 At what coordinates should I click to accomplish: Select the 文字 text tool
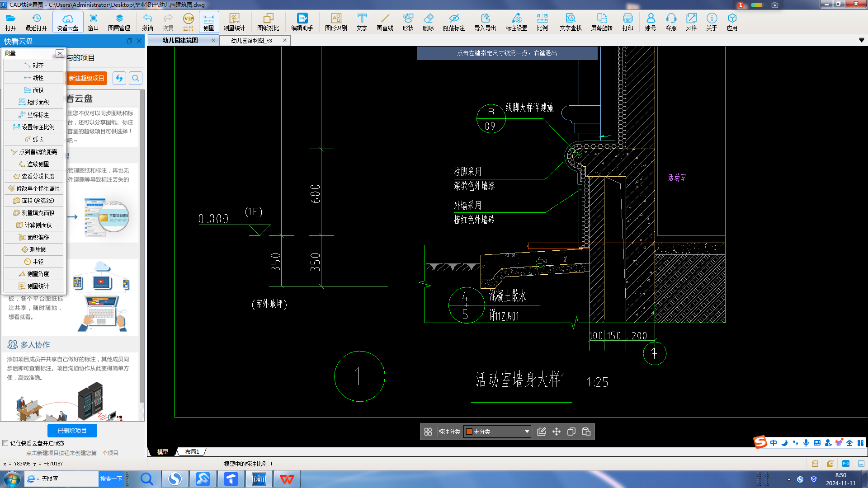click(x=362, y=22)
